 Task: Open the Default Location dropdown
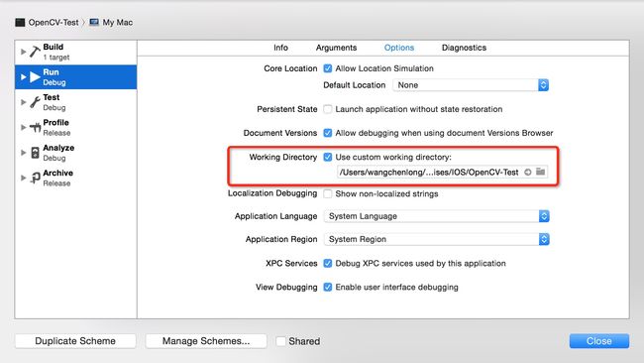click(x=471, y=85)
